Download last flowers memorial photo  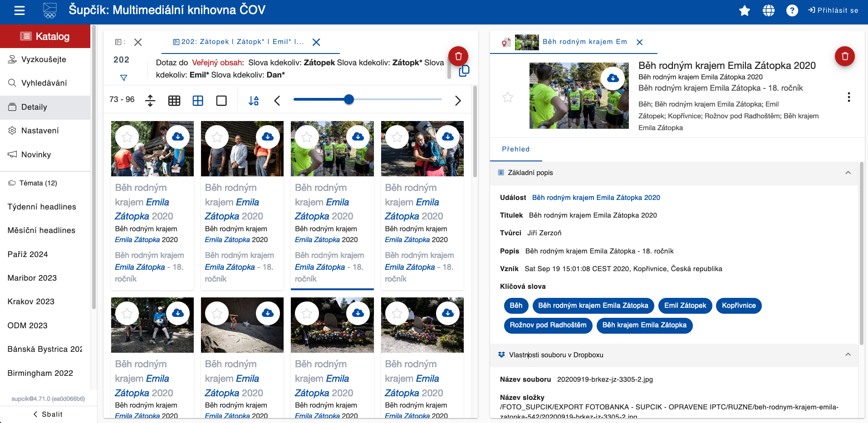448,313
